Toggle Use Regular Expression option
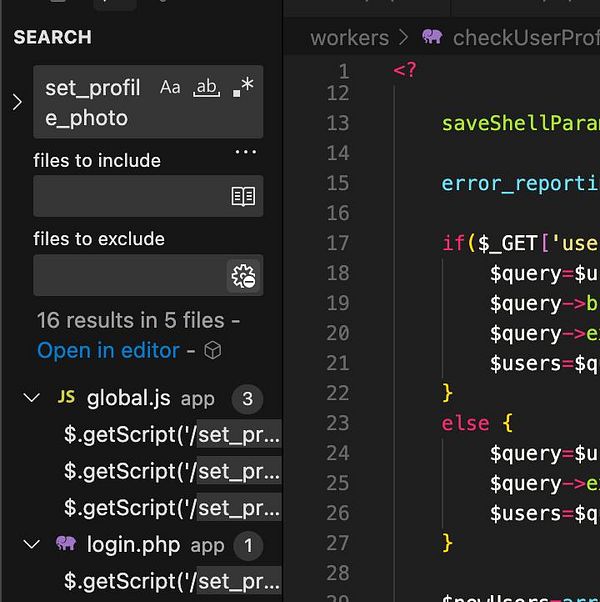Viewport: 600px width, 602px height. click(243, 87)
